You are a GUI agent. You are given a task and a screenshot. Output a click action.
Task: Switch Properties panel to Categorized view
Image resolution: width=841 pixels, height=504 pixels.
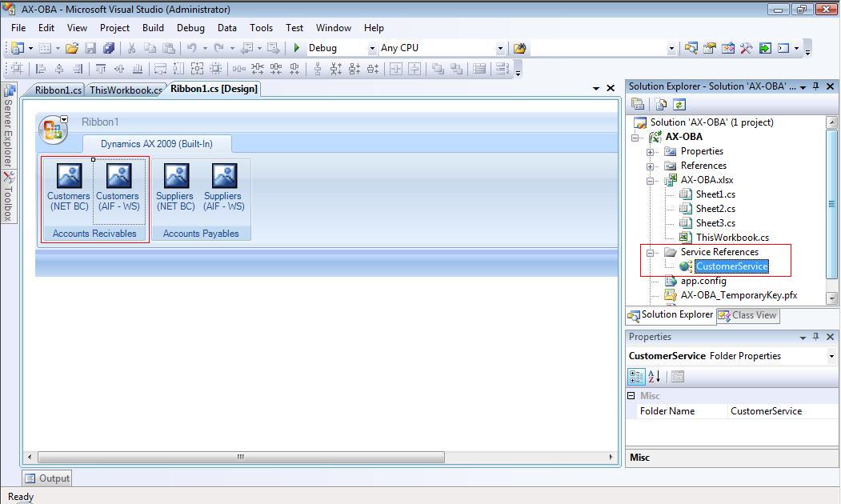pyautogui.click(x=636, y=377)
